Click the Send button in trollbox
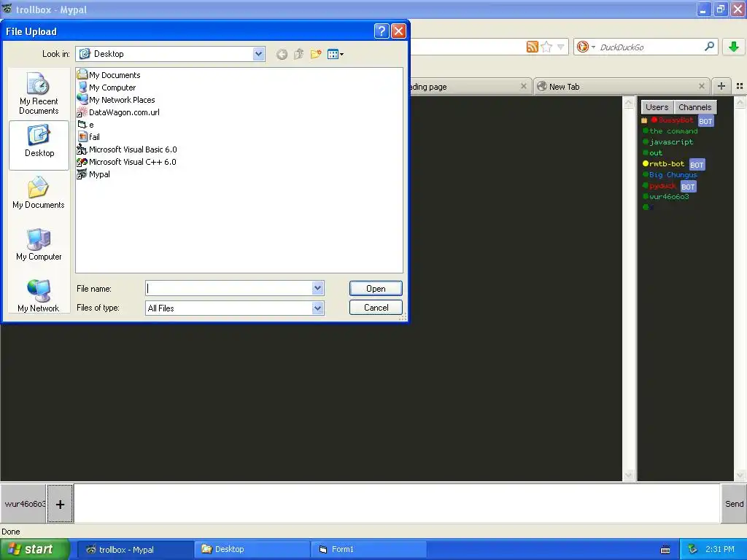 pos(734,504)
